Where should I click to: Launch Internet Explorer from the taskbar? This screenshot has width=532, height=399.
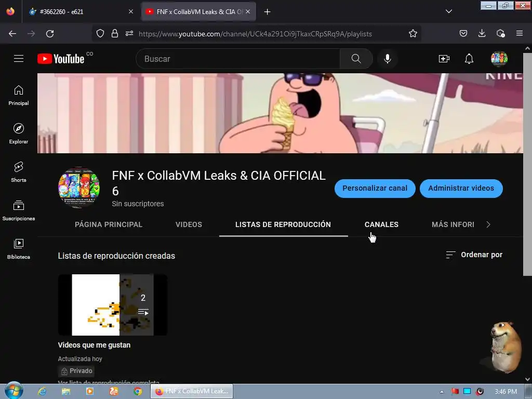42,391
